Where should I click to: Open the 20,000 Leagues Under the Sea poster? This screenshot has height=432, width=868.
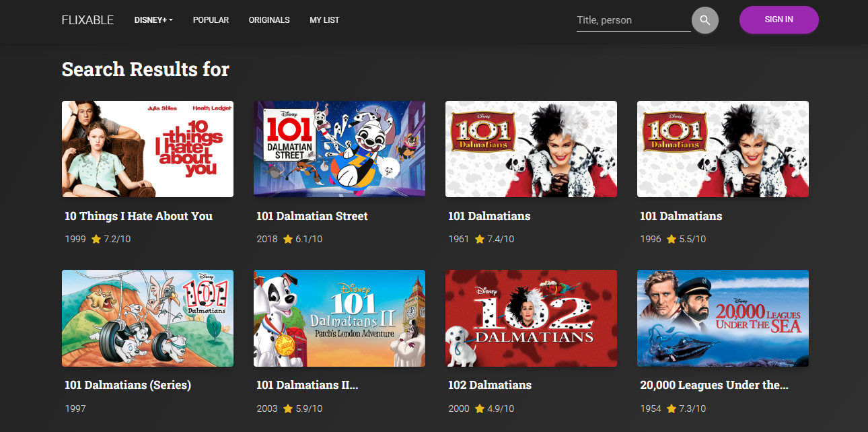tap(723, 318)
